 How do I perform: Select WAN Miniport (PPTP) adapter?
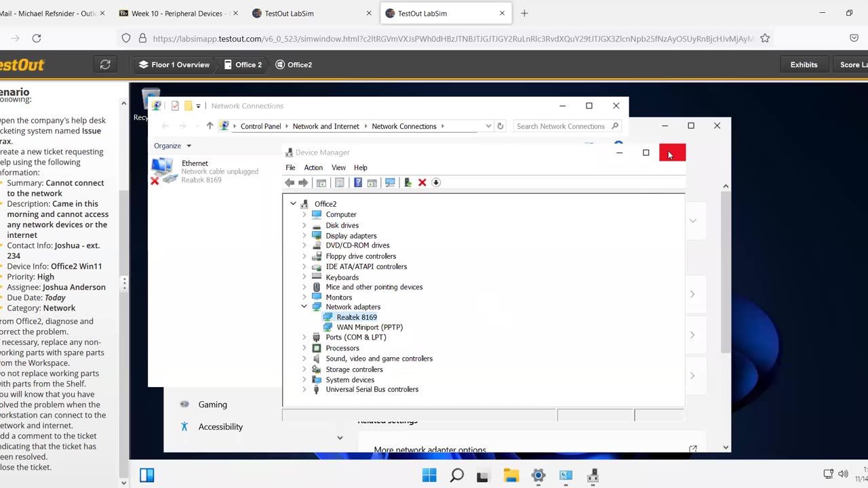pos(370,327)
